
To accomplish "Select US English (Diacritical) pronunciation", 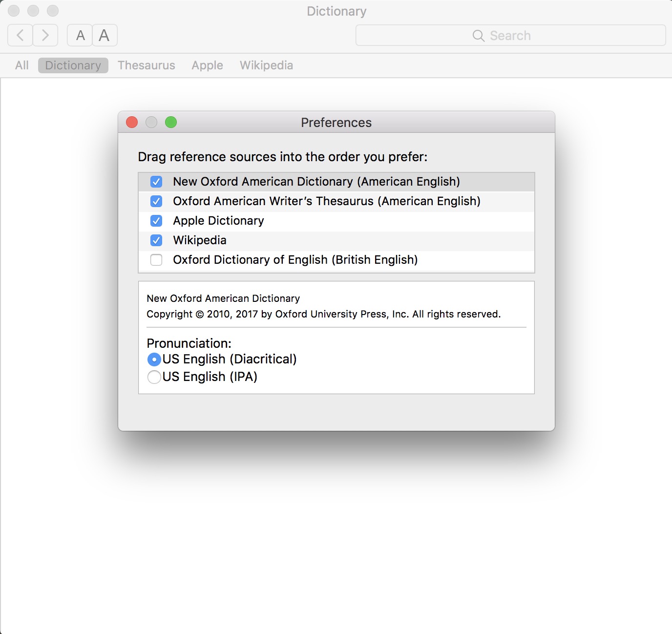I will (x=154, y=359).
